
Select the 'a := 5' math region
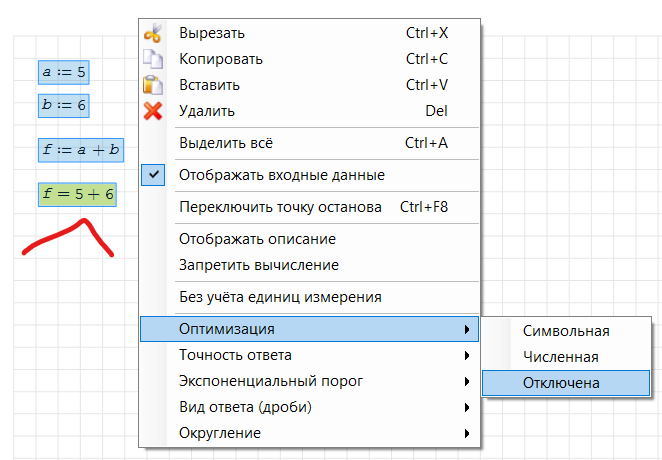click(x=63, y=72)
